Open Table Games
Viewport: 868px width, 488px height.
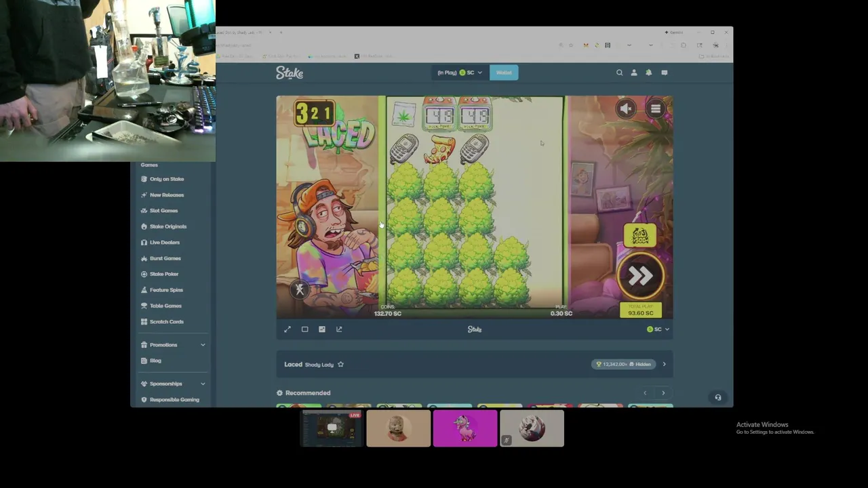[x=165, y=306]
